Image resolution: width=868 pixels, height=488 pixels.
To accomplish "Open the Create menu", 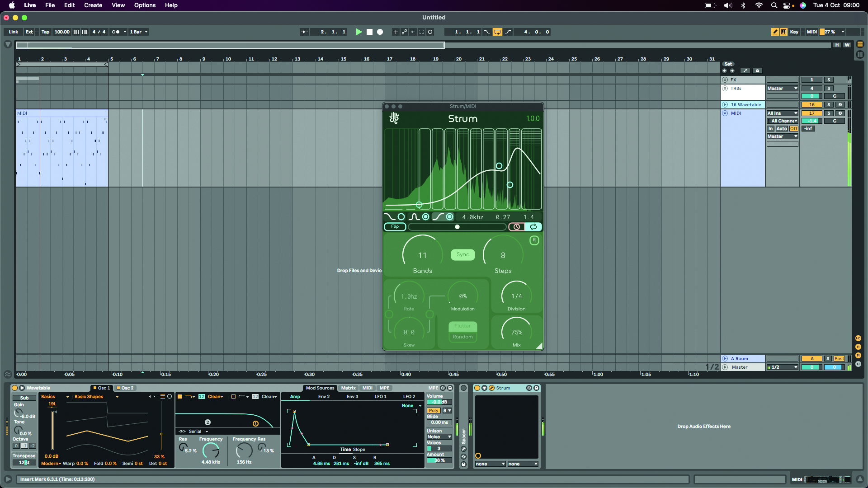I will coord(93,5).
